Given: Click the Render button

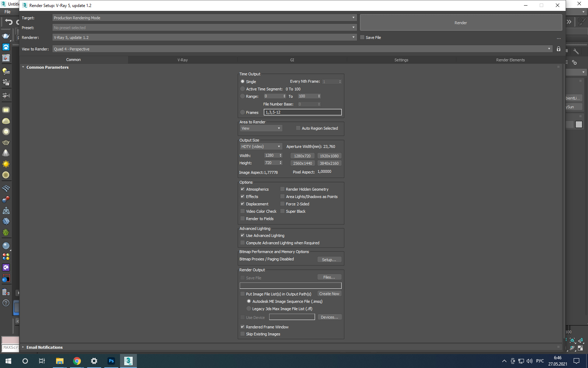Looking at the screenshot, I should click(x=461, y=23).
